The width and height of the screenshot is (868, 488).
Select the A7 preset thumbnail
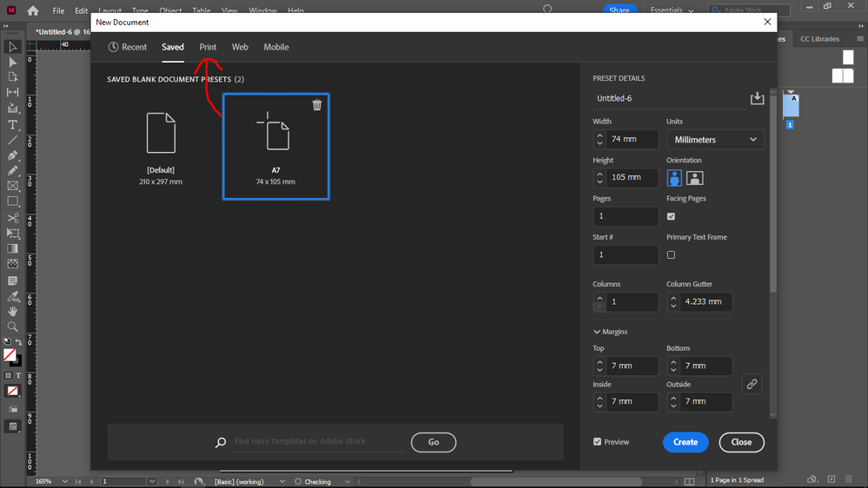point(275,147)
